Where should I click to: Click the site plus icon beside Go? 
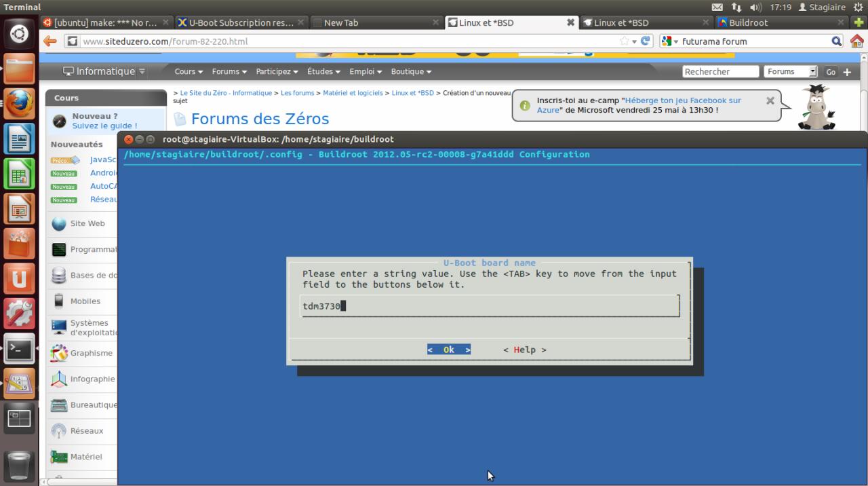click(x=847, y=72)
